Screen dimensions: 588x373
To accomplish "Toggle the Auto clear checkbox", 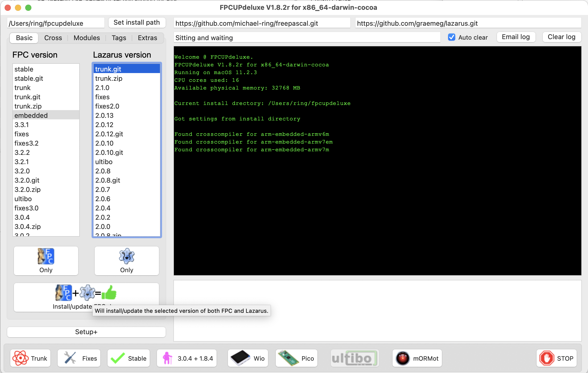I will point(452,37).
